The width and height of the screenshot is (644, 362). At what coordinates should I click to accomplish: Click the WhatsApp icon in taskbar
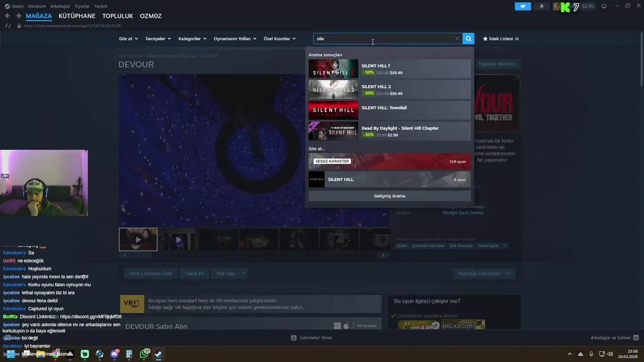click(x=144, y=354)
